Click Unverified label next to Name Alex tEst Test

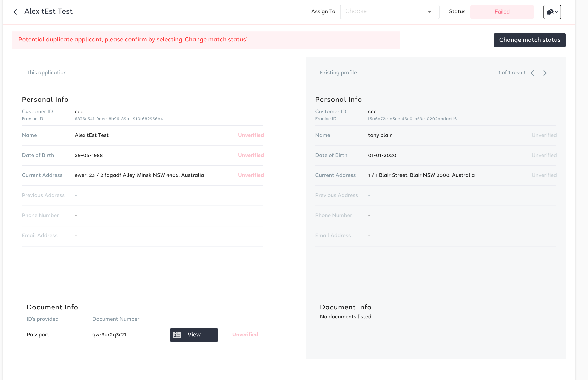tap(251, 135)
